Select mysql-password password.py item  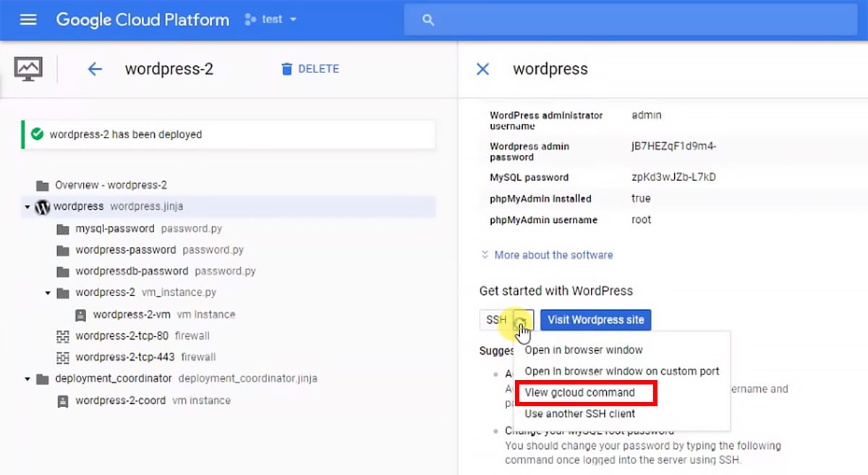(148, 228)
